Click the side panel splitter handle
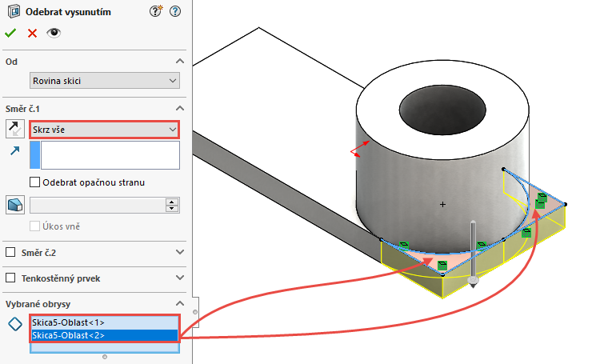 click(x=195, y=312)
